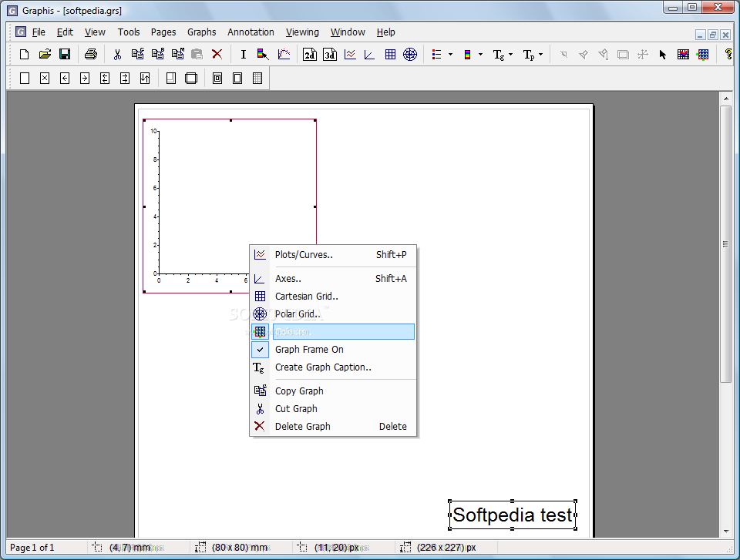Toggle the Graph Frame On checkmark entry

pyautogui.click(x=333, y=350)
